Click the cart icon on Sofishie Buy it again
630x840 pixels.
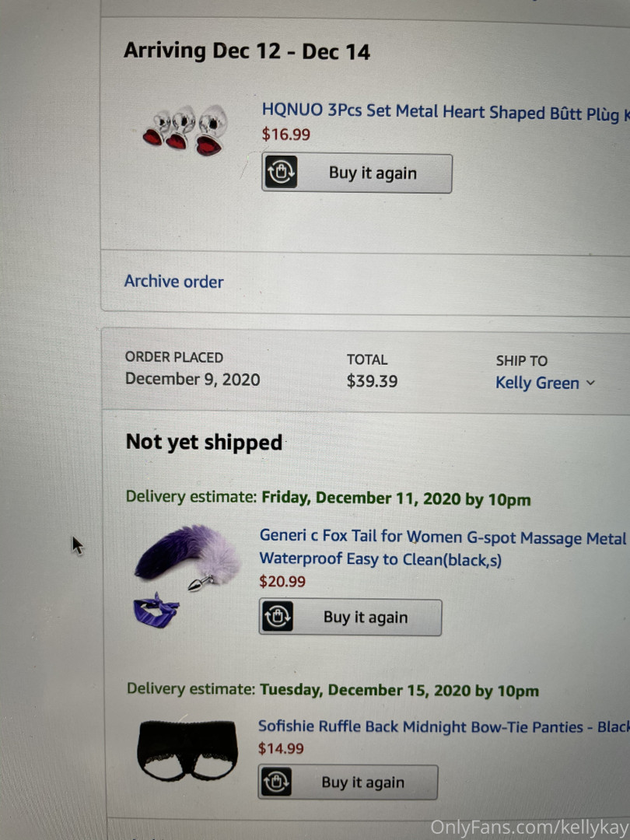pos(276,782)
